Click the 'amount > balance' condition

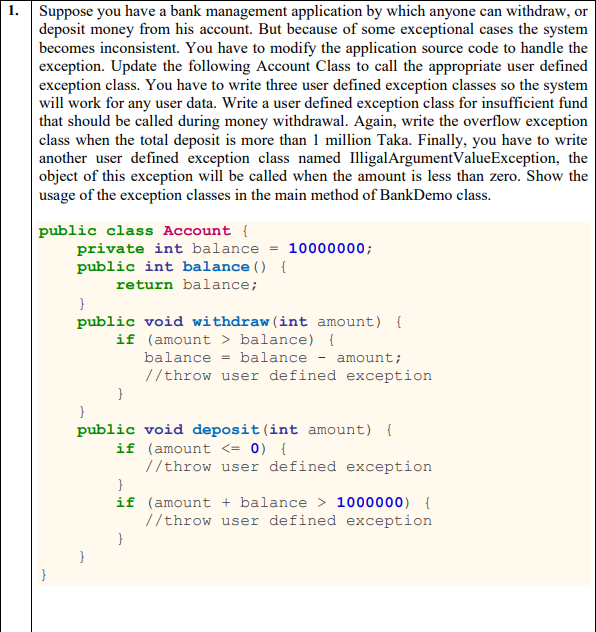point(230,339)
